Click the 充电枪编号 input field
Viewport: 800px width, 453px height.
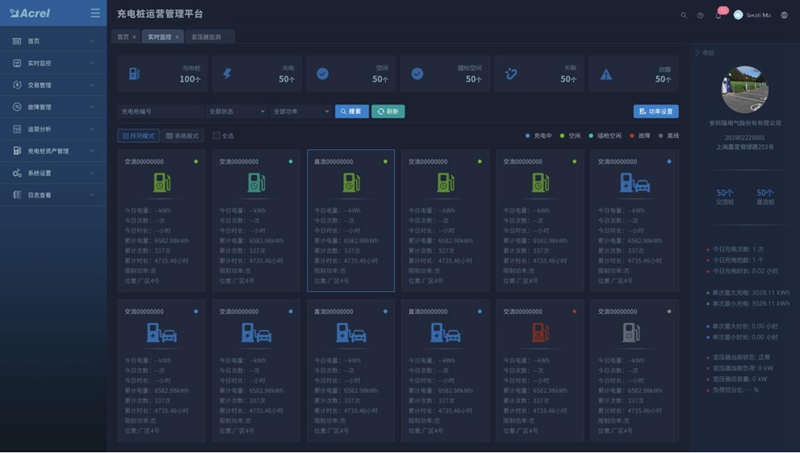click(x=160, y=112)
